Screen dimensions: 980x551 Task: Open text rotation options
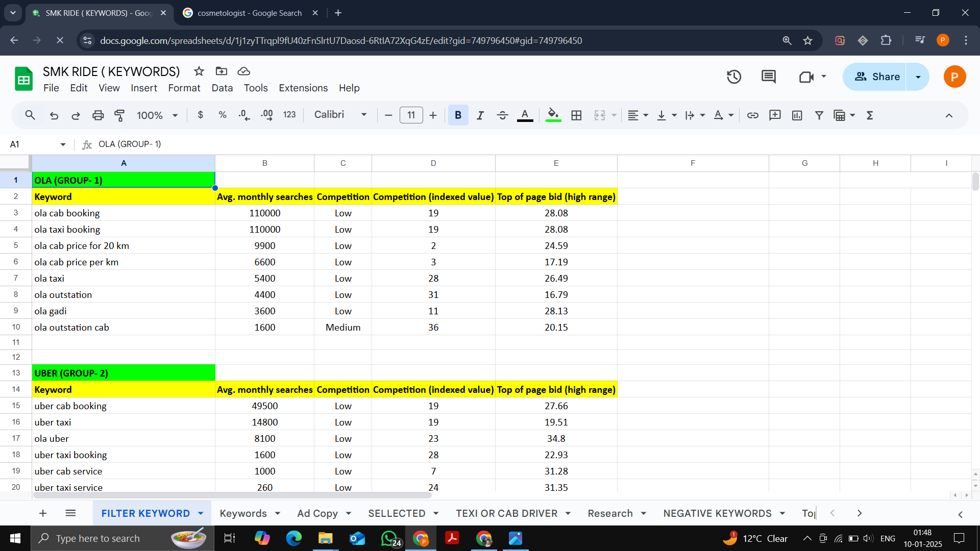point(723,115)
